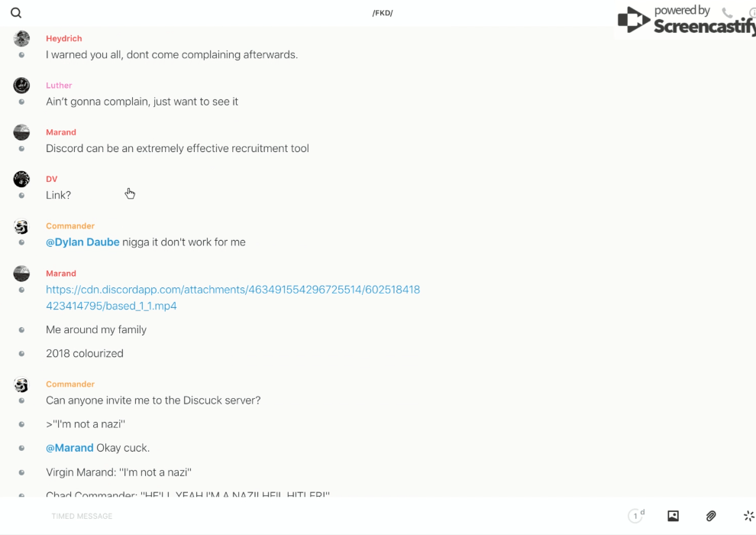Open the search magnifier icon
The width and height of the screenshot is (756, 535).
pos(16,13)
